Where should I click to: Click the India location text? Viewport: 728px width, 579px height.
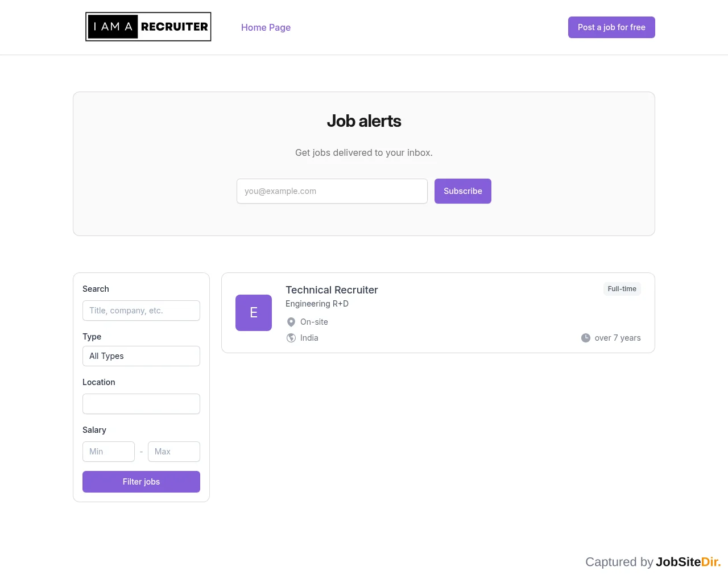[x=309, y=338]
